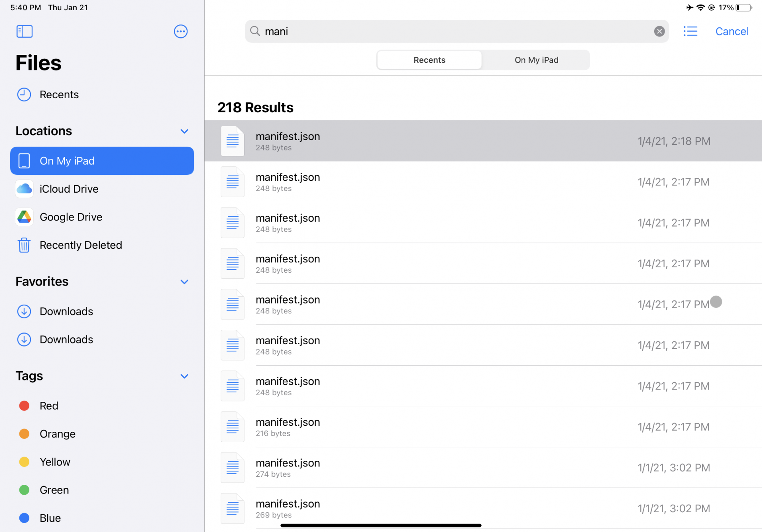Open Google Drive location
The image size is (762, 532).
70,217
